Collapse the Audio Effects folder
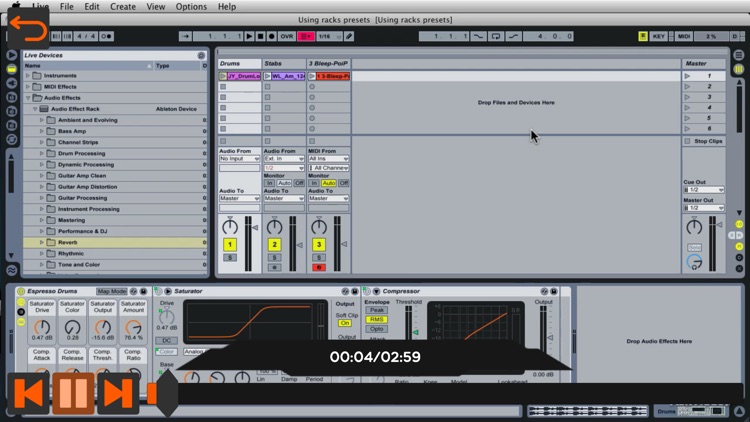 tap(28, 98)
